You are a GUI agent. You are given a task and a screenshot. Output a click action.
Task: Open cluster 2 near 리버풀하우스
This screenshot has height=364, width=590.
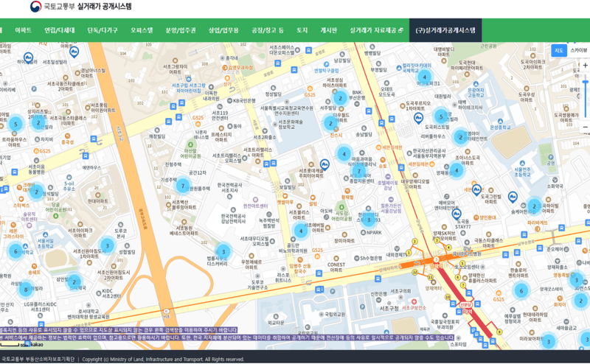click(x=460, y=137)
